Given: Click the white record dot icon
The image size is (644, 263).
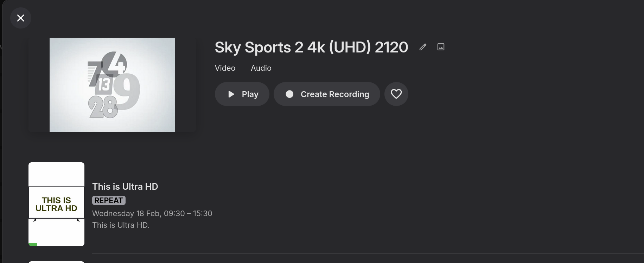Looking at the screenshot, I should coord(289,94).
